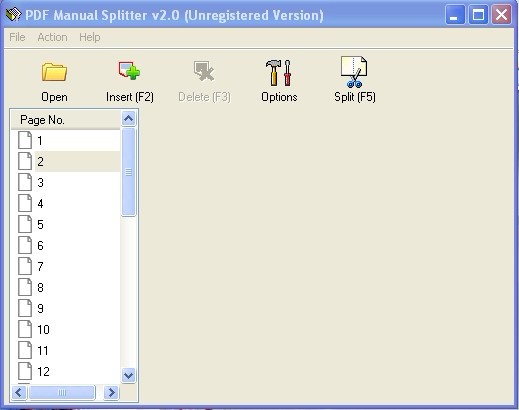
Task: Click the horizontal scroll-right arrow
Action: [x=111, y=392]
